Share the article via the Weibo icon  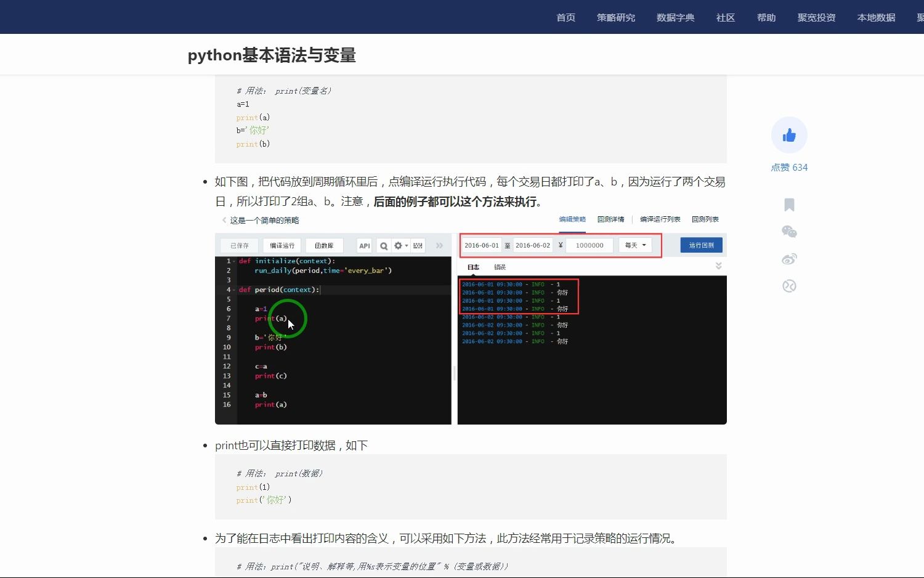pyautogui.click(x=789, y=259)
